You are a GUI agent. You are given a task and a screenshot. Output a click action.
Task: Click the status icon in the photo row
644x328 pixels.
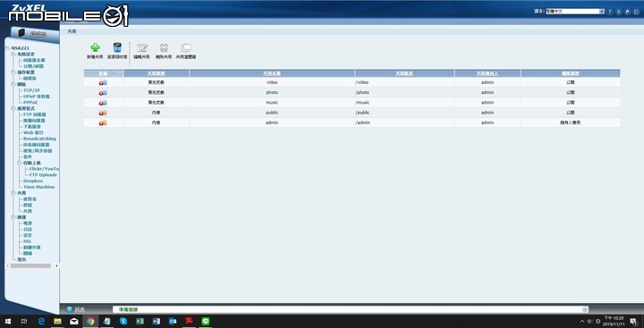coord(103,93)
